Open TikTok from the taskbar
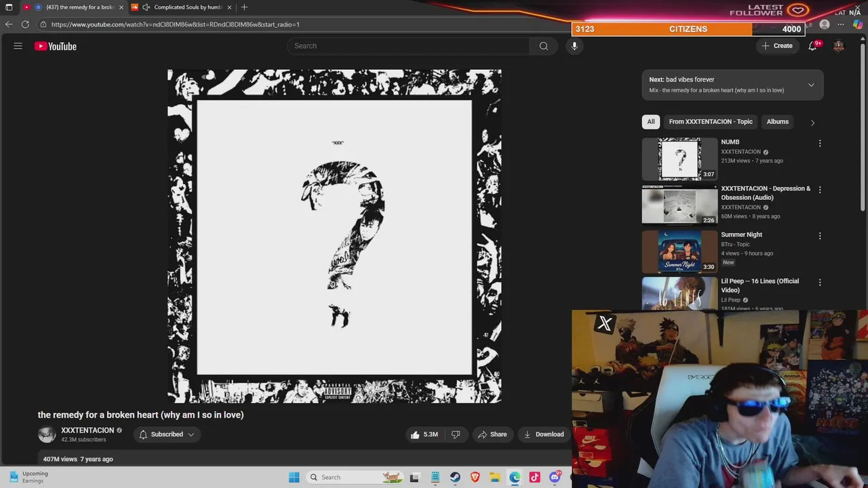Viewport: 868px width, 488px height. 534,477
